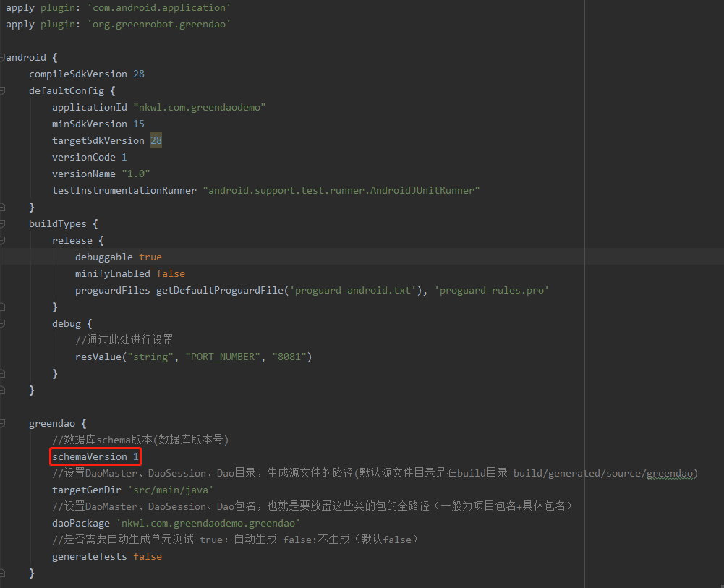Collapse the buildTypes block fold marker
The height and width of the screenshot is (588, 724).
2,224
